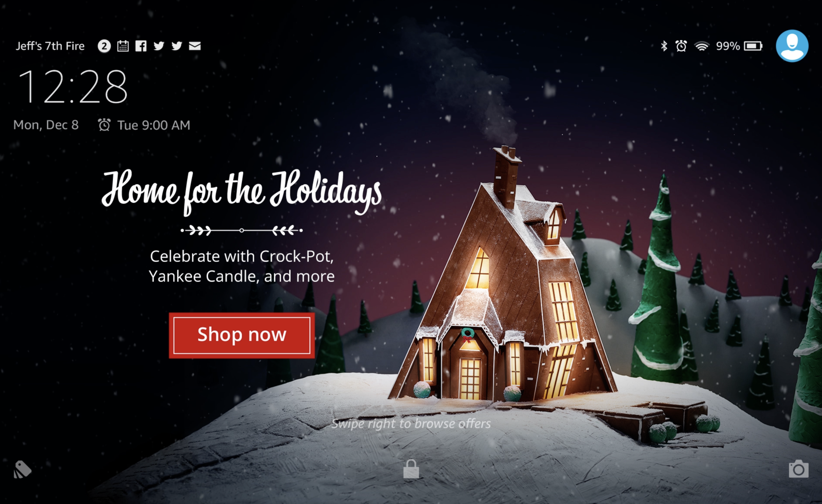The height and width of the screenshot is (504, 822).
Task: Tap the Bluetooth status icon
Action: pos(664,46)
